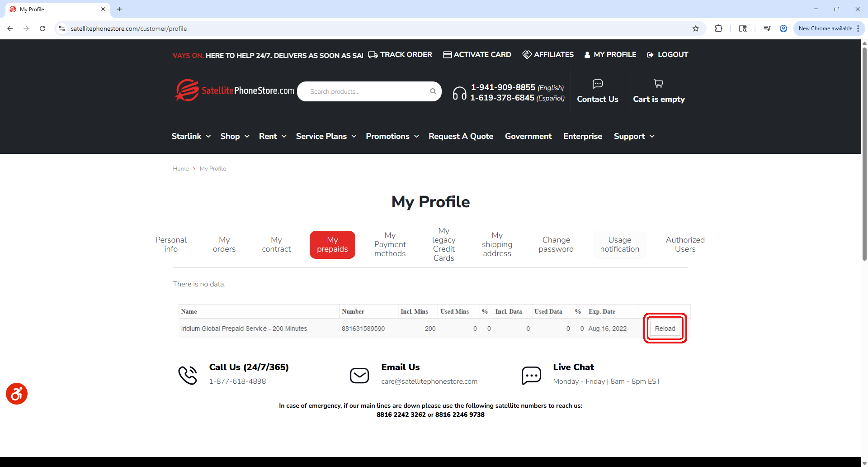Click the Reload button for Iridium prepaid
Image resolution: width=868 pixels, height=467 pixels.
(665, 329)
